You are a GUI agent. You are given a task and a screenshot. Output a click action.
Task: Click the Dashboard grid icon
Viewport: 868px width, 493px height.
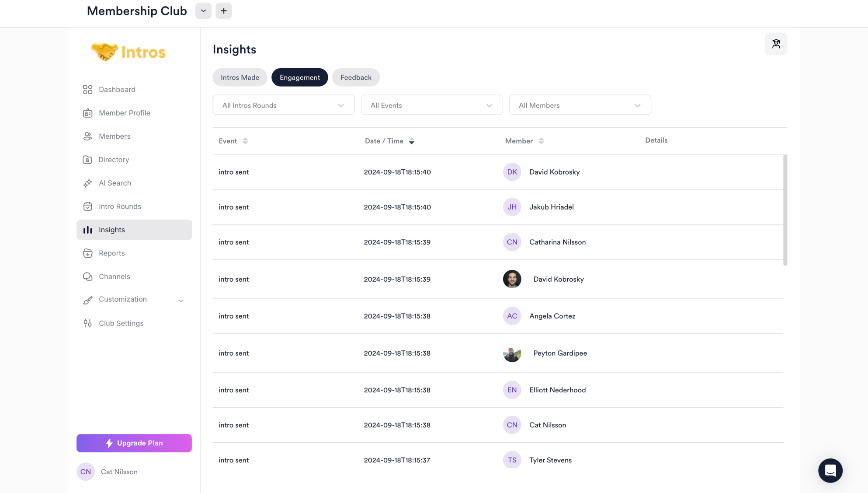pos(87,90)
